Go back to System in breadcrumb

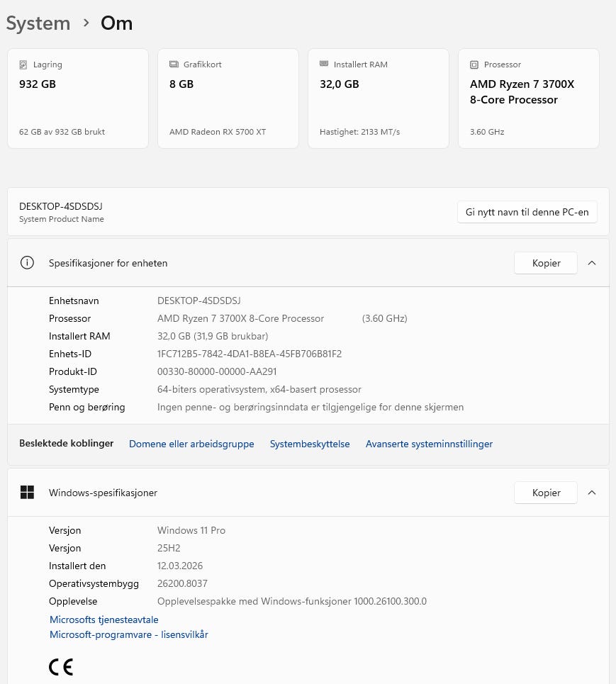pyautogui.click(x=38, y=23)
